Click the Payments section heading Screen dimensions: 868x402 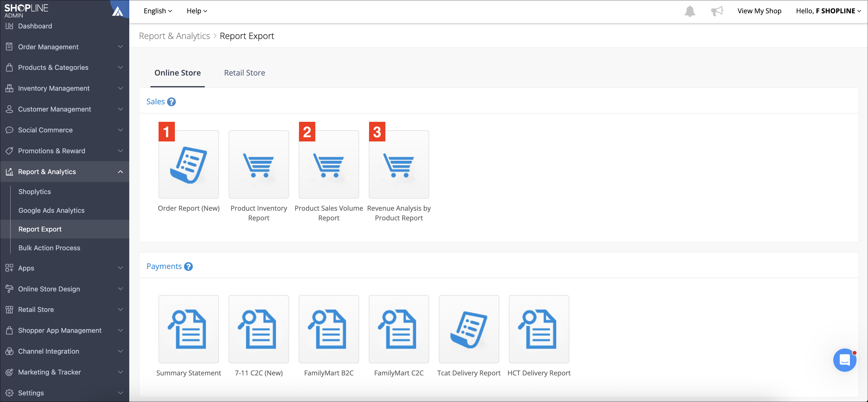(x=164, y=266)
